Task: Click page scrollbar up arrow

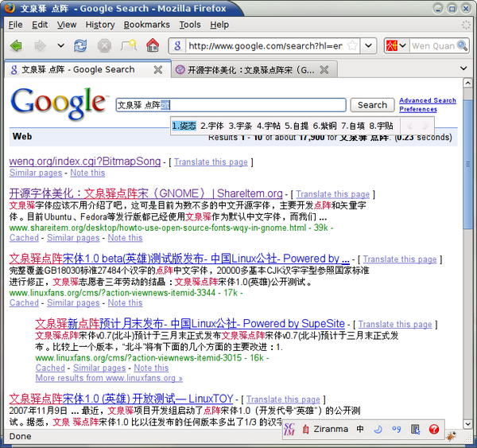Action: pos(467,83)
